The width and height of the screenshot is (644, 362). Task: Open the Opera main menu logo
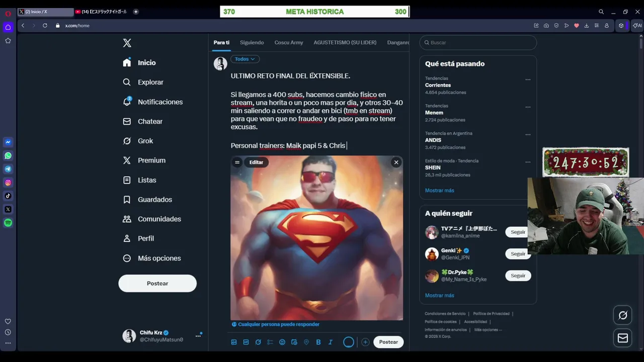tap(8, 13)
